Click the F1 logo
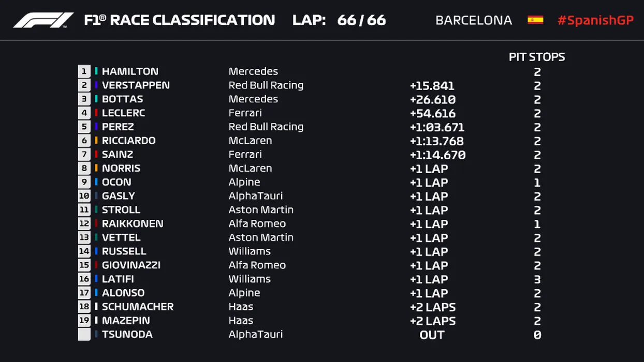 coord(43,20)
